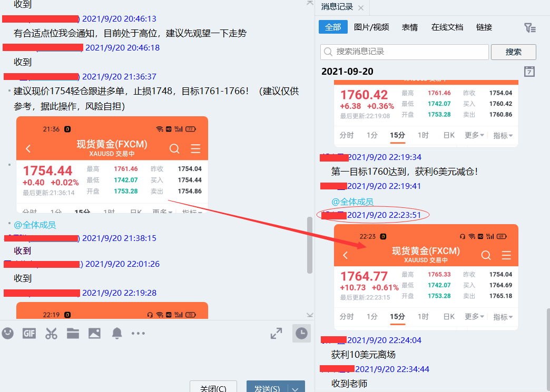
Task: Switch to the 在线文档 tab
Action: pos(447,27)
